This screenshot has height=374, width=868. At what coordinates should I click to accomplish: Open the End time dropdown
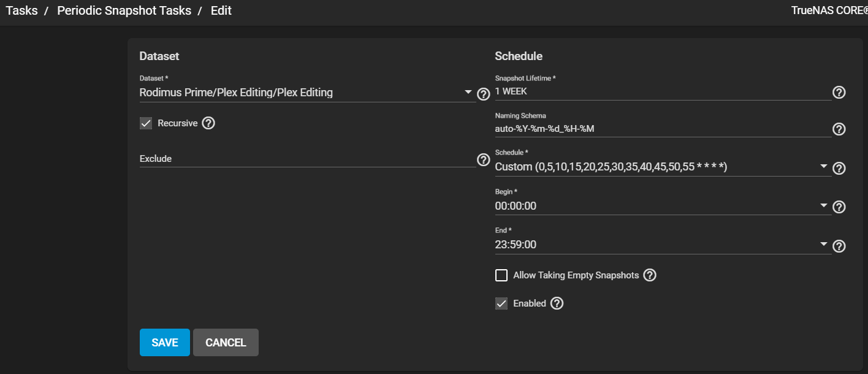tap(663, 245)
